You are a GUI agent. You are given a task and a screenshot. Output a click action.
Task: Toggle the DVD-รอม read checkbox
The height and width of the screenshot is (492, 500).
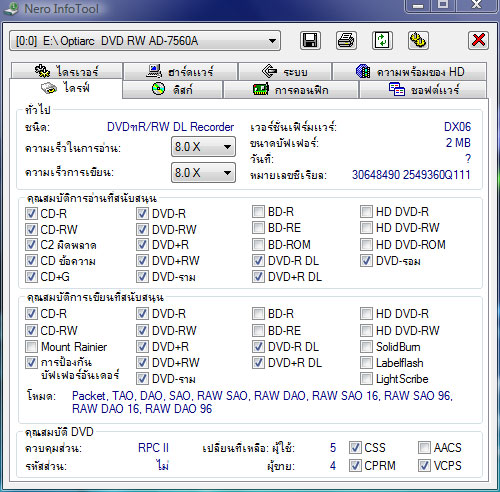click(366, 261)
